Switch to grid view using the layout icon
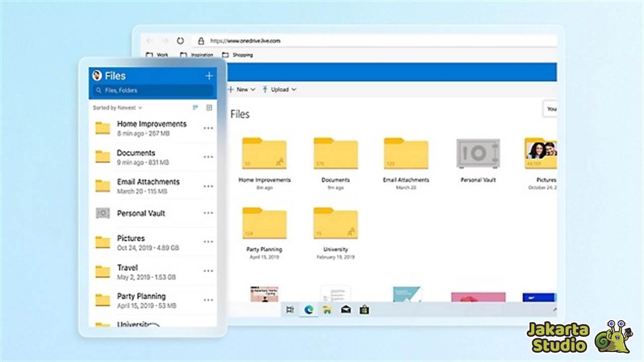The width and height of the screenshot is (644, 362). pyautogui.click(x=210, y=108)
